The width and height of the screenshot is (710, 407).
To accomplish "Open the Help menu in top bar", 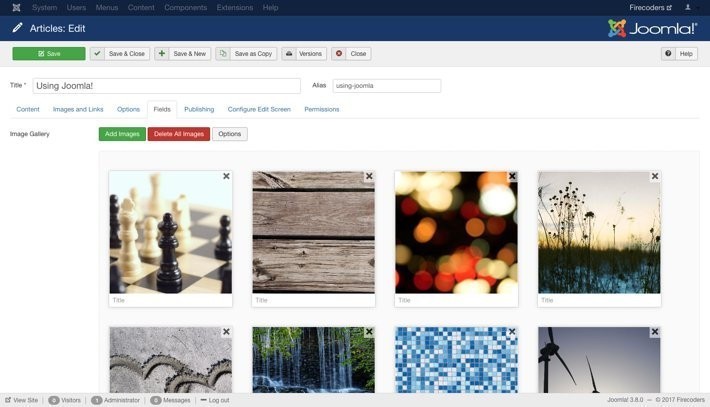I will pyautogui.click(x=270, y=8).
